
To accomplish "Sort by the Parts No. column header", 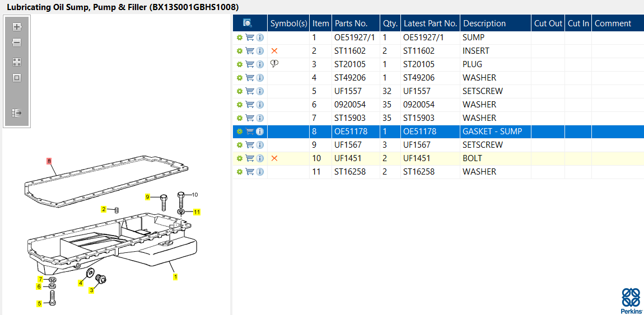I will tap(351, 23).
